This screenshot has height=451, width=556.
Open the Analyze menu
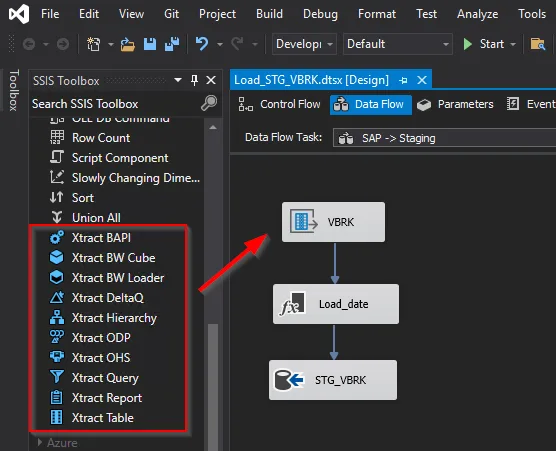tap(477, 14)
